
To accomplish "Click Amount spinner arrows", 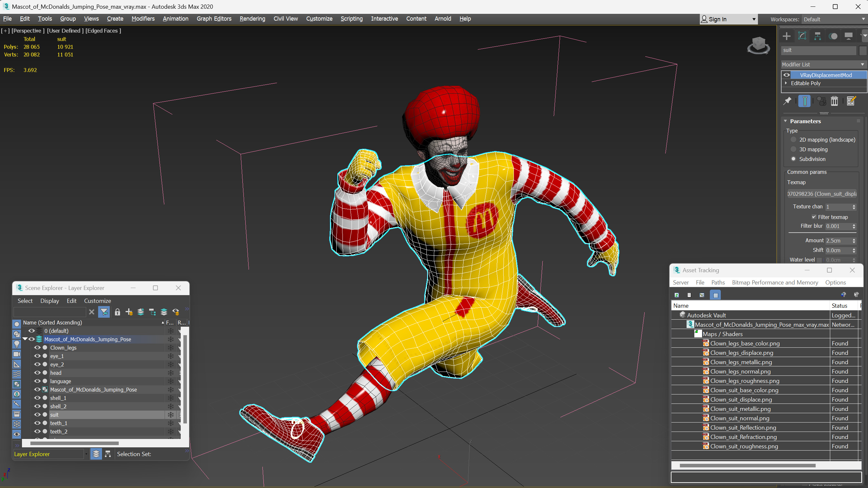I will 854,241.
